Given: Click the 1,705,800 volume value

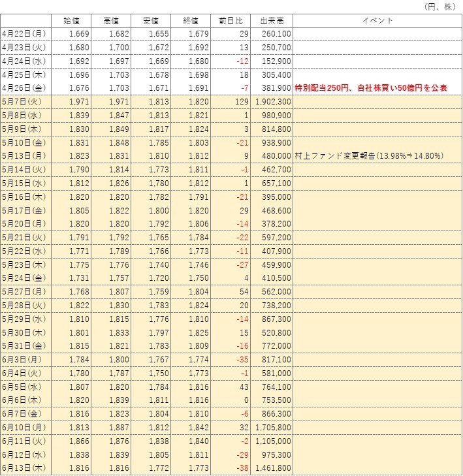Looking at the screenshot, I should (x=273, y=428).
